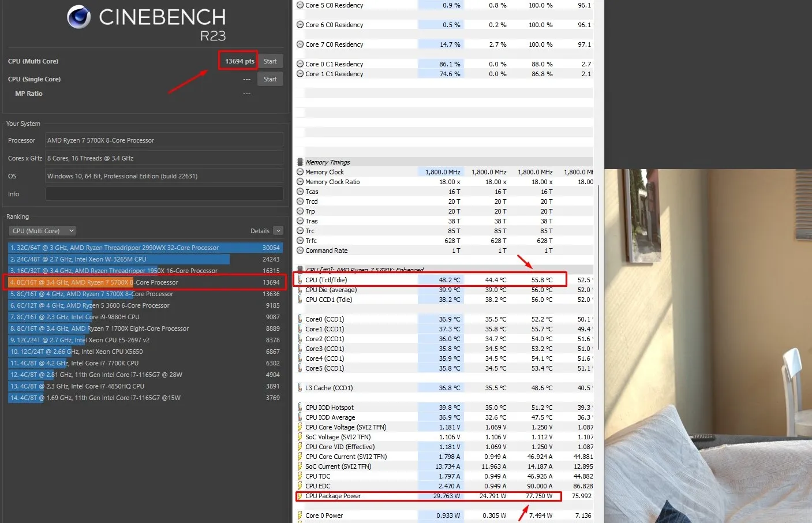Click the CPU Core Current lightning icon

(300, 457)
